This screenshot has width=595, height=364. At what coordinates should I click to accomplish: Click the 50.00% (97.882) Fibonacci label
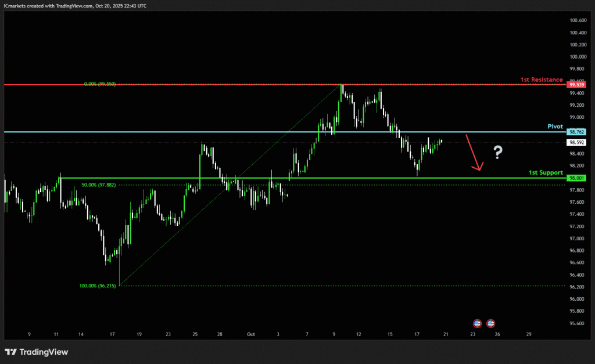pos(98,185)
